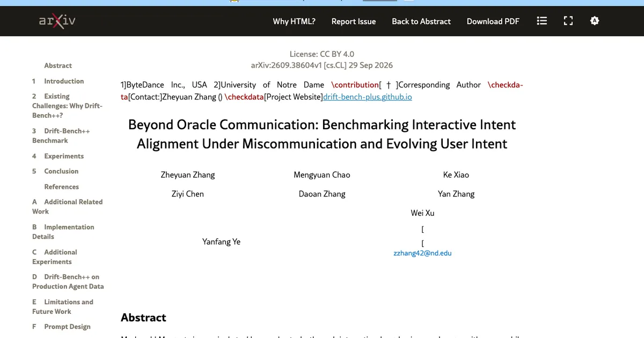Open fullscreen mode with the corner-brackets icon
Viewport: 644px width, 338px height.
click(x=568, y=21)
